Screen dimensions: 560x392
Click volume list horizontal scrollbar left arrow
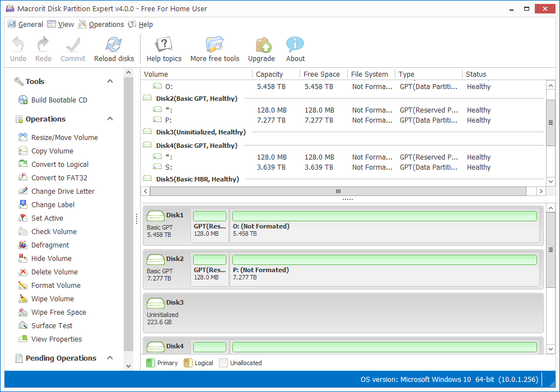tap(146, 192)
